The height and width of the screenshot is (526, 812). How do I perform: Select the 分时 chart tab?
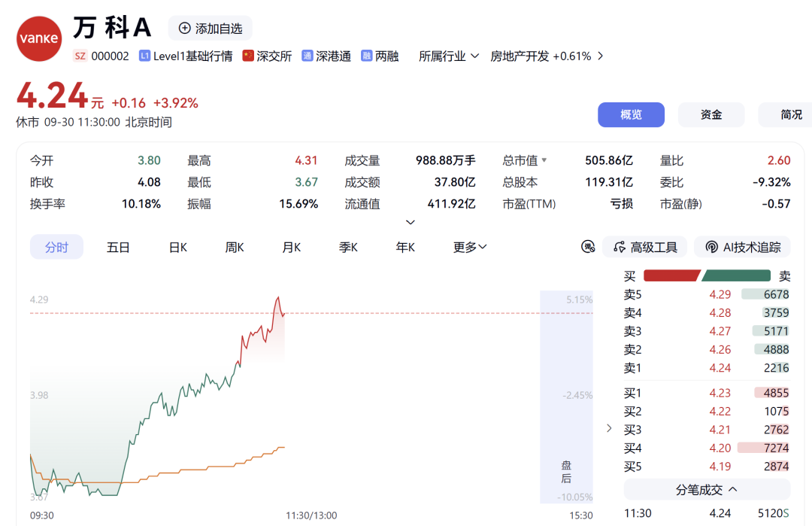click(x=56, y=247)
